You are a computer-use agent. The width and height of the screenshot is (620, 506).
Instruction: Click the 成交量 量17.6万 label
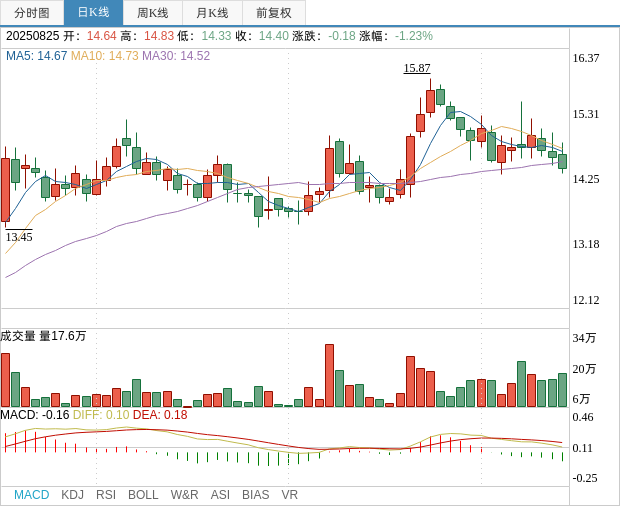[43, 336]
